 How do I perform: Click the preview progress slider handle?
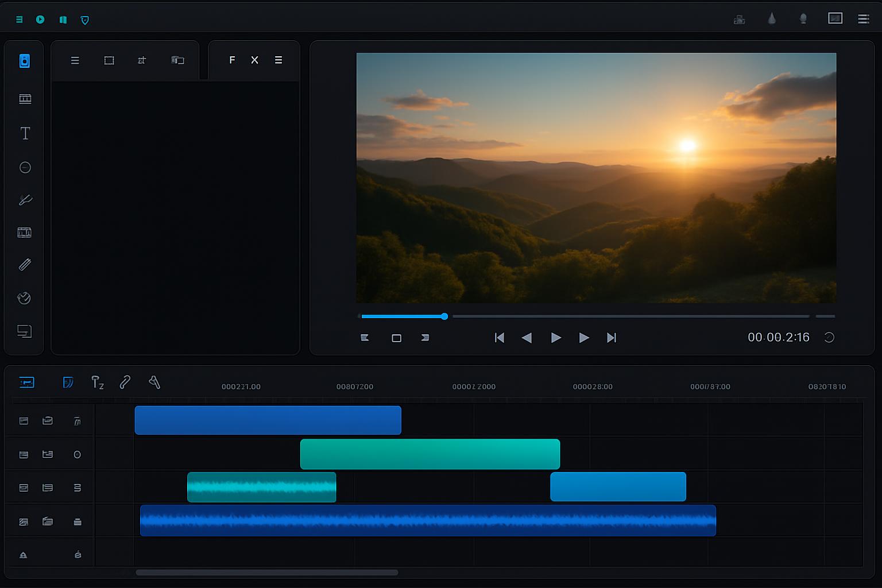(444, 316)
